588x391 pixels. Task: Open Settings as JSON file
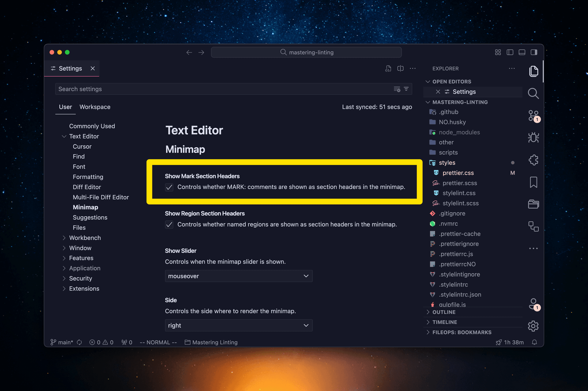[388, 68]
